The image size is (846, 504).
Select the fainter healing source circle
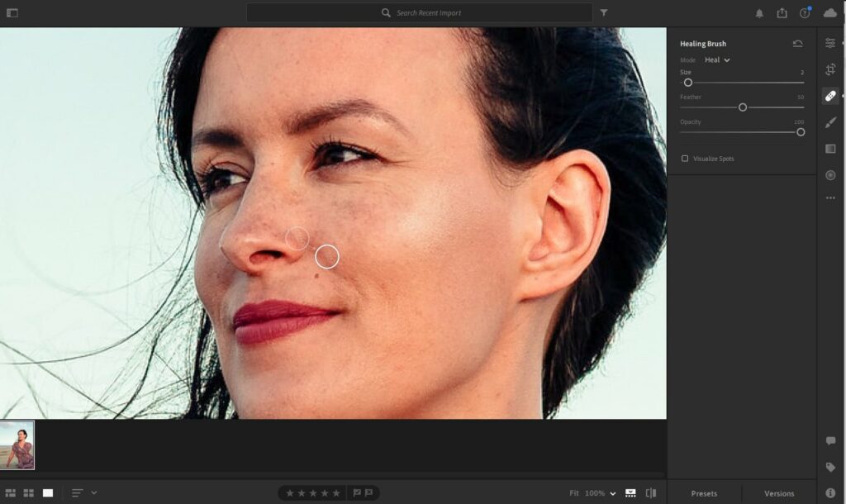tap(297, 239)
